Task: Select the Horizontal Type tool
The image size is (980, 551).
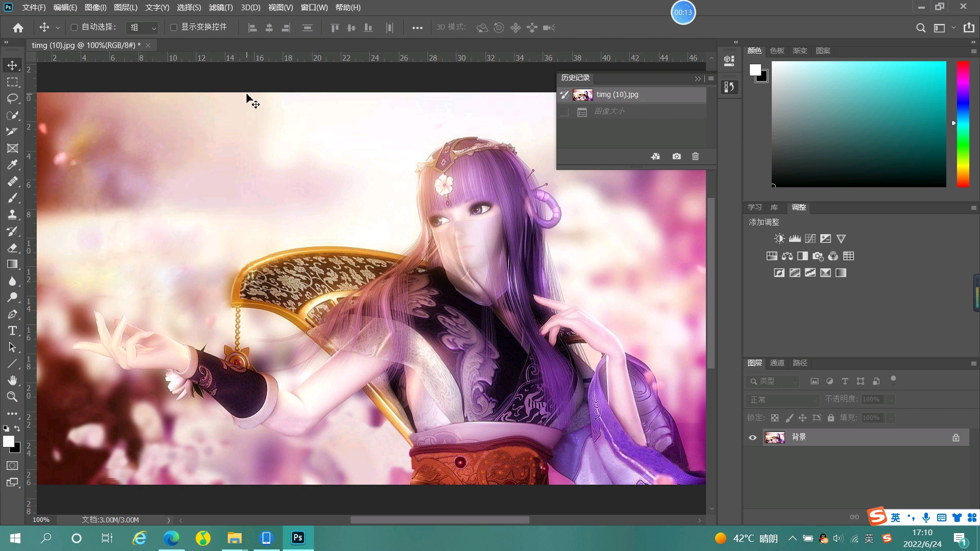Action: tap(12, 331)
